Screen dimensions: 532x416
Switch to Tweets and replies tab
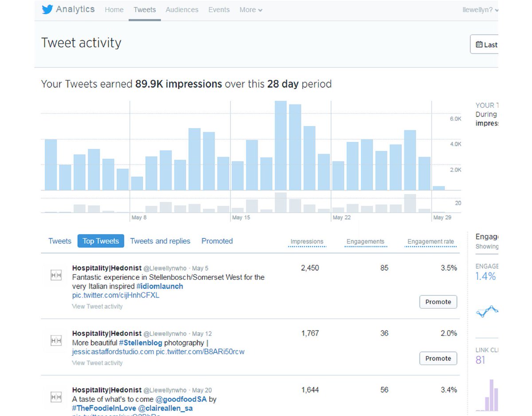[160, 241]
